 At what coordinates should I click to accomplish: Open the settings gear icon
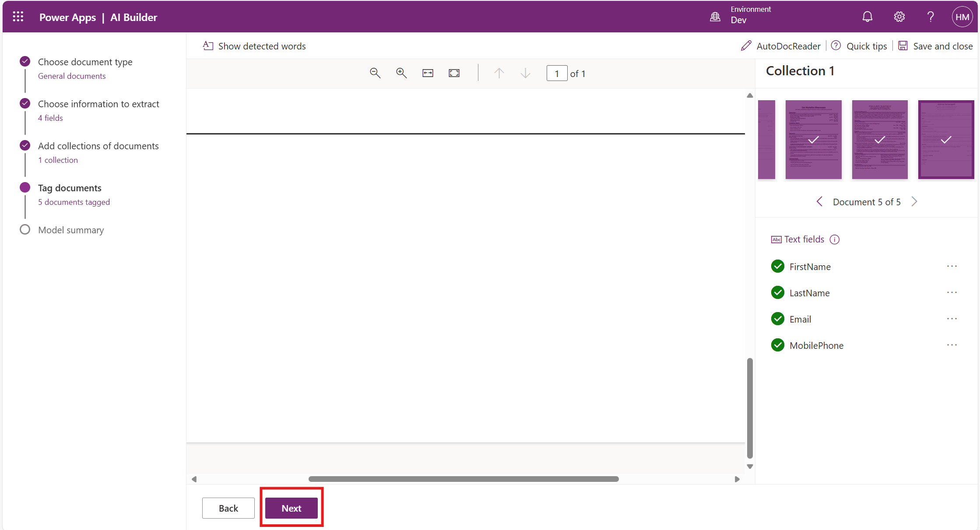click(899, 17)
